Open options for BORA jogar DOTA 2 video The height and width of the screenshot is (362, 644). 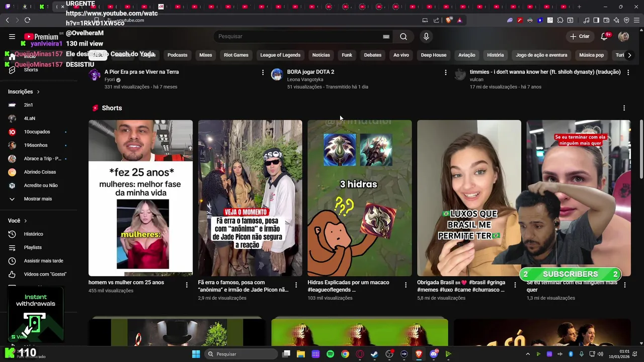pyautogui.click(x=445, y=72)
